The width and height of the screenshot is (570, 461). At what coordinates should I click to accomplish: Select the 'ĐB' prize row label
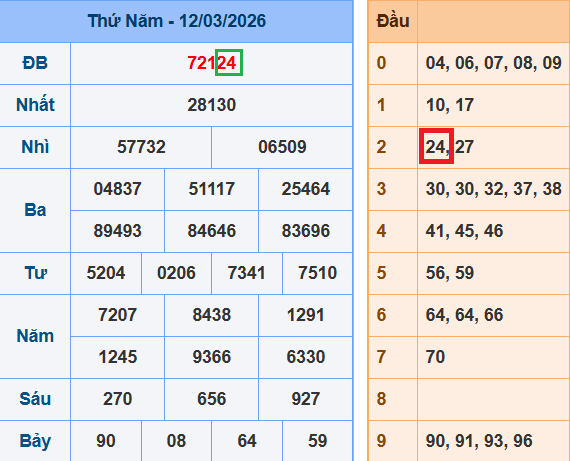point(35,63)
